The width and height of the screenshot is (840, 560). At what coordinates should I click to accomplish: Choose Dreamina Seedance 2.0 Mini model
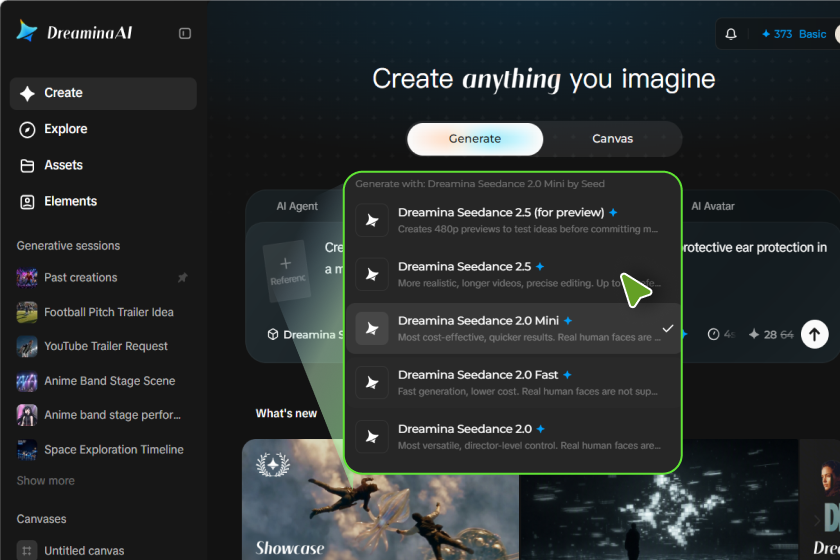pos(513,328)
